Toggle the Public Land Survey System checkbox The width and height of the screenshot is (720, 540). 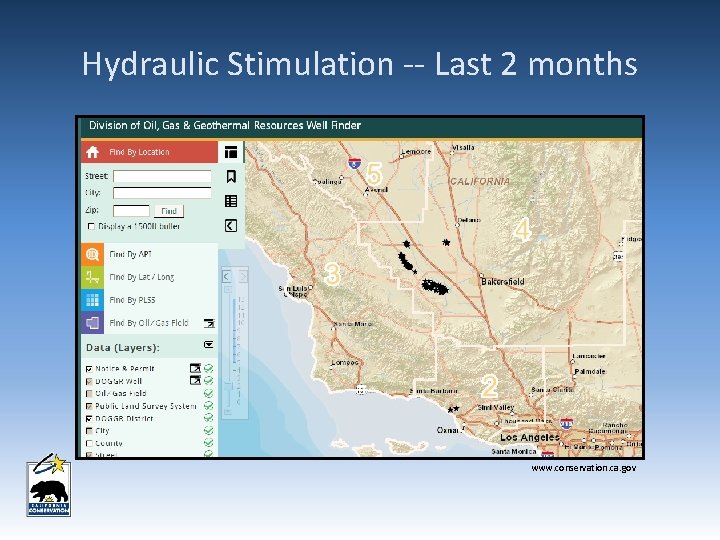coord(90,406)
